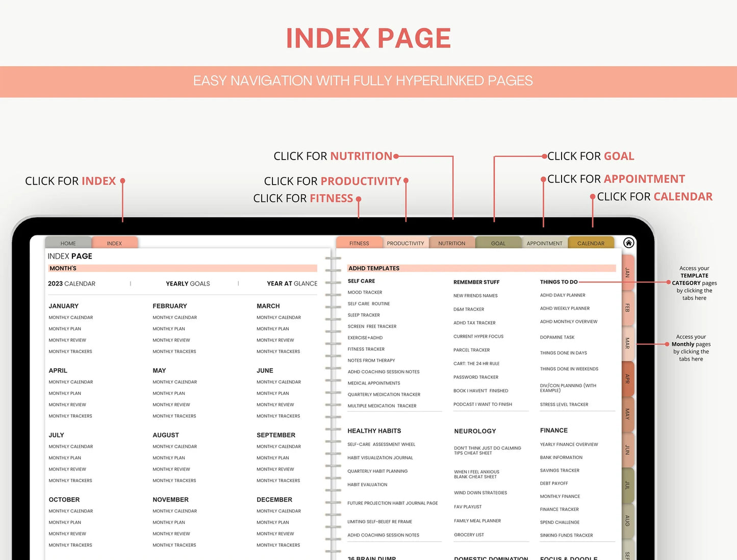Click the home icon in the top-right corner
Viewport: 737px width, 560px height.
tap(628, 243)
